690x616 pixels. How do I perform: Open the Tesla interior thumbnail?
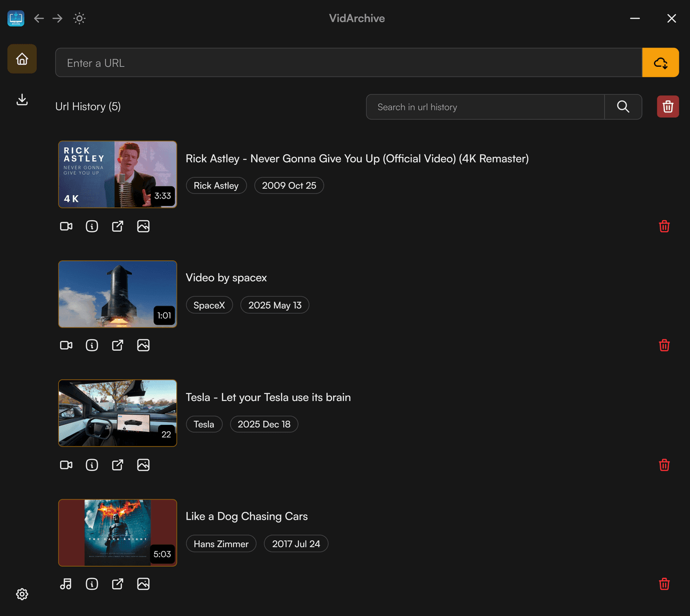118,413
